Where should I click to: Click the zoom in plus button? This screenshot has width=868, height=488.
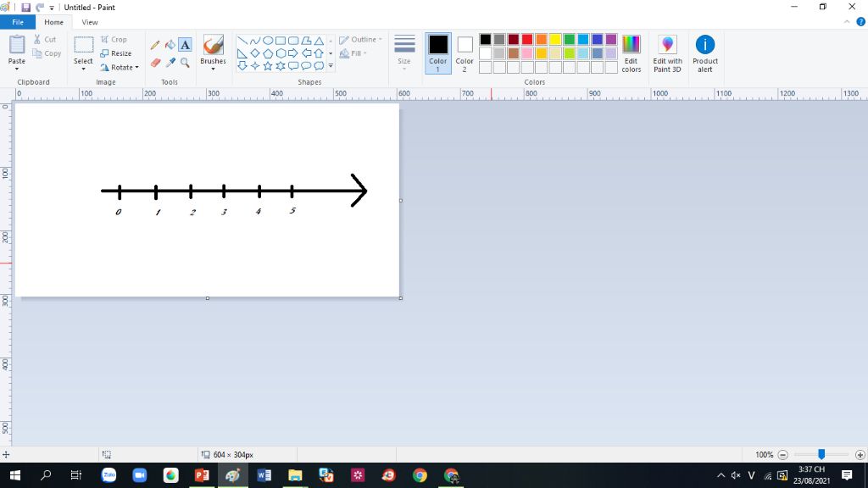[860, 455]
